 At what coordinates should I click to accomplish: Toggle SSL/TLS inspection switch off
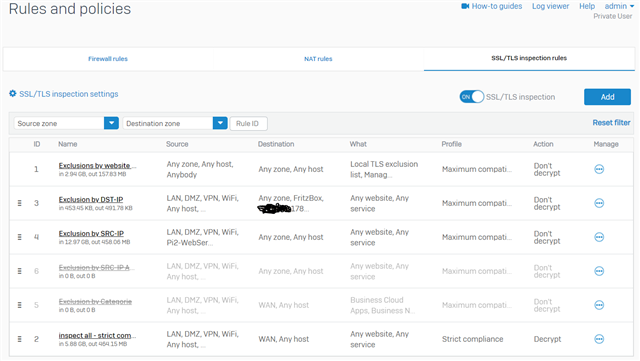click(x=471, y=97)
